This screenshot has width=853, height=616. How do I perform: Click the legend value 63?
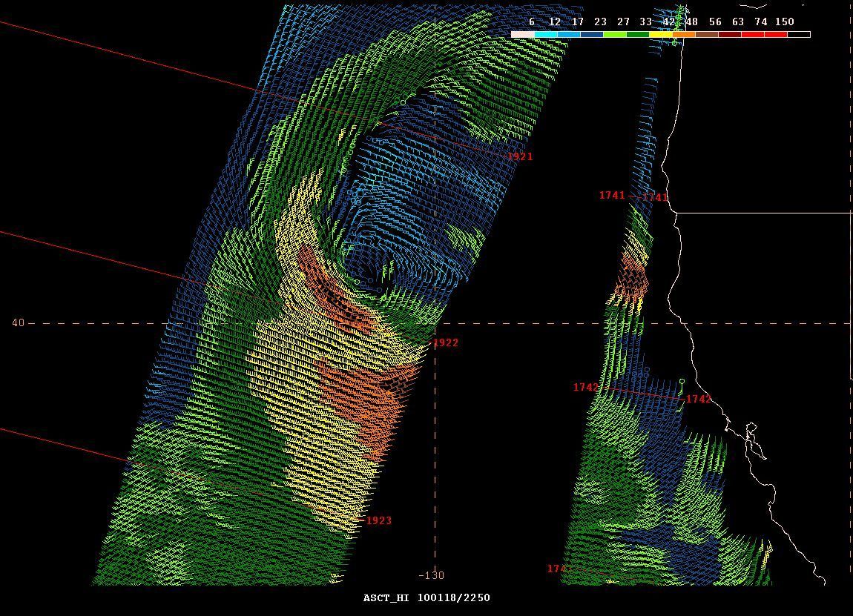click(x=738, y=21)
